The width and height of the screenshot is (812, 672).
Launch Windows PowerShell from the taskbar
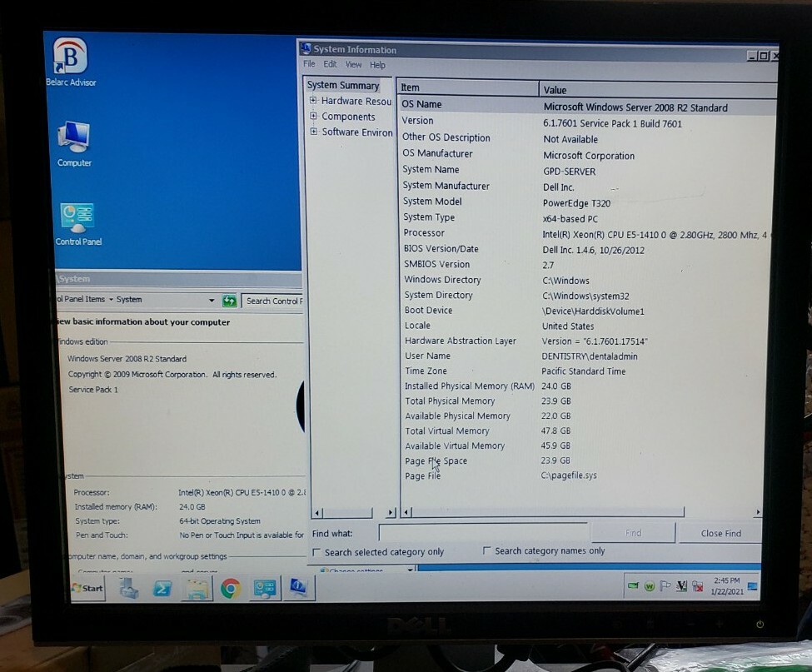pyautogui.click(x=162, y=589)
